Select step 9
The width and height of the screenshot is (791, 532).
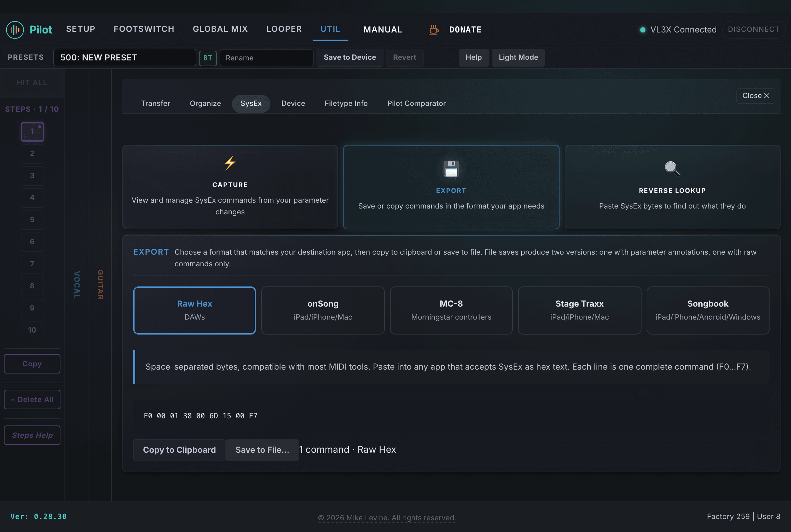click(x=32, y=308)
